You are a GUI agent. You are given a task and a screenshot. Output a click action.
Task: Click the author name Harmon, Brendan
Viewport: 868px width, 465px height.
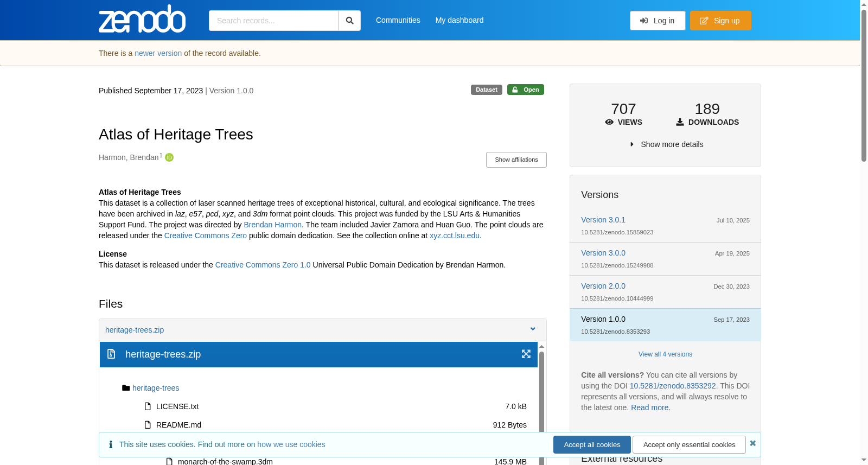(x=129, y=157)
